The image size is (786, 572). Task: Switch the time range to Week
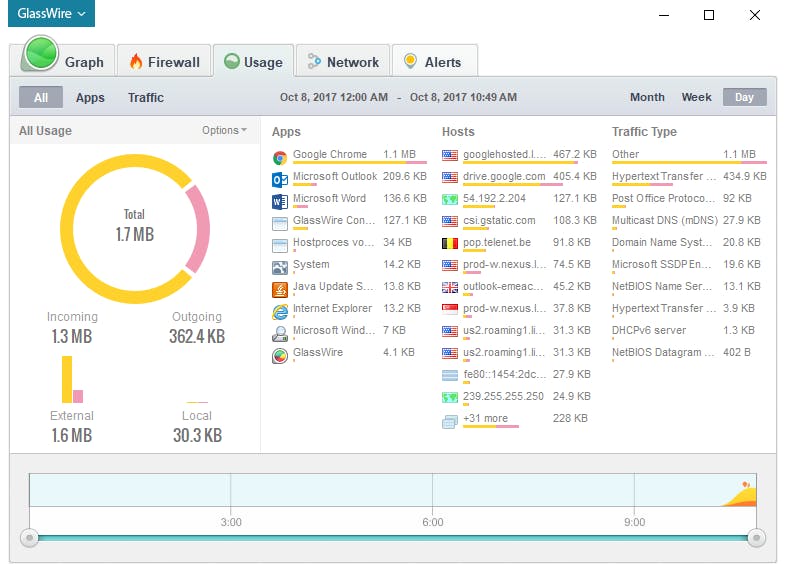(x=696, y=97)
